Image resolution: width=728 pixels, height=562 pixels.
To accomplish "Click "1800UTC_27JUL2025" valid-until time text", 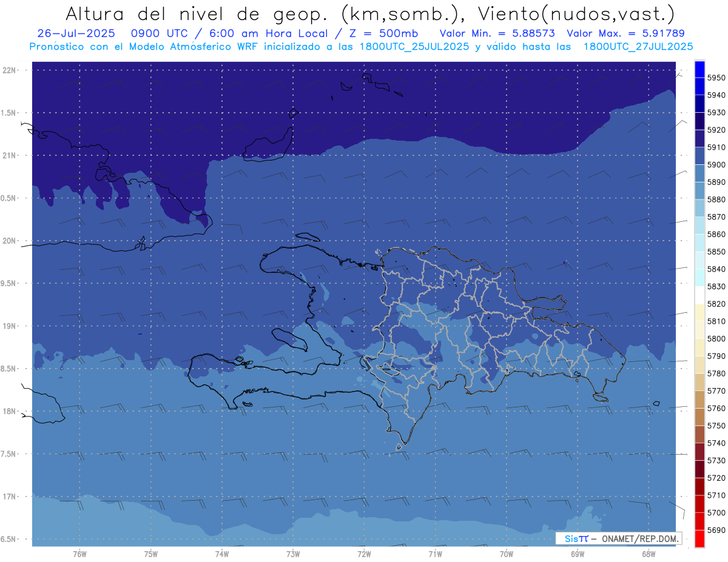I will pyautogui.click(x=638, y=47).
